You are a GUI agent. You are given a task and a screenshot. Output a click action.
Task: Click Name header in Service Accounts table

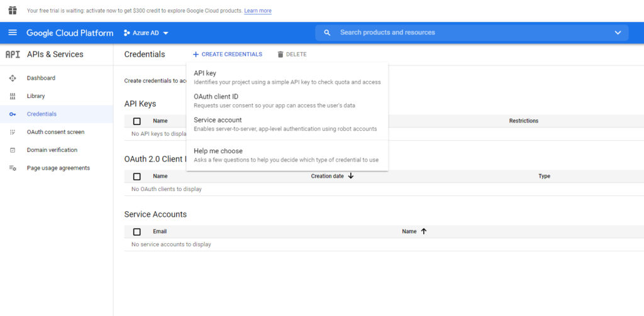click(x=409, y=231)
